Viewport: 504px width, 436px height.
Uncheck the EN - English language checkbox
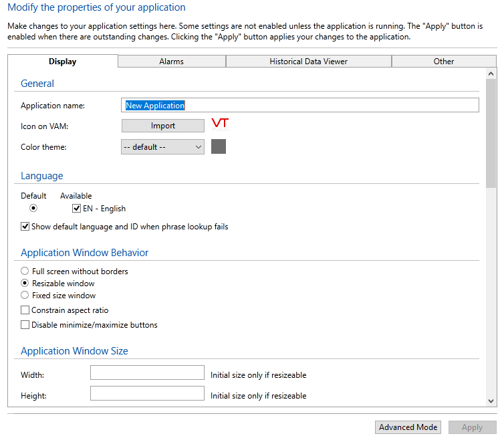[x=77, y=209]
